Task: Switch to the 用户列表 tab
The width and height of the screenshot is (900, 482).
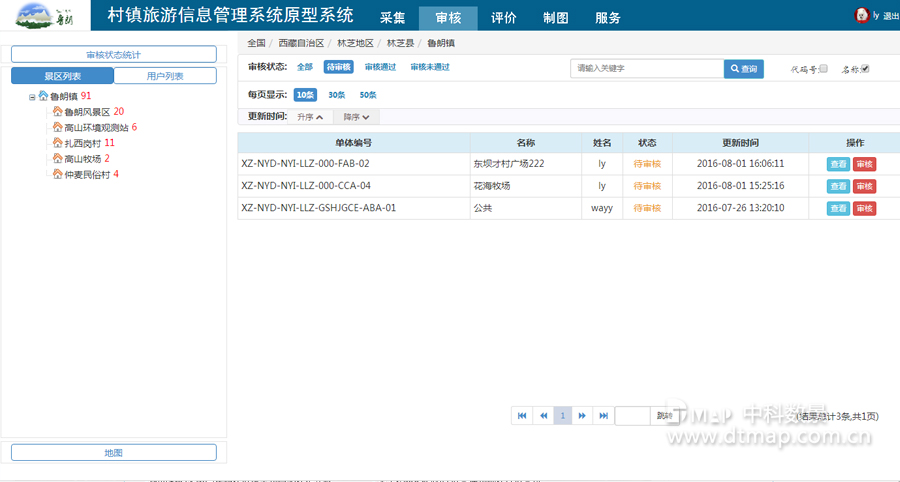Action: point(165,76)
